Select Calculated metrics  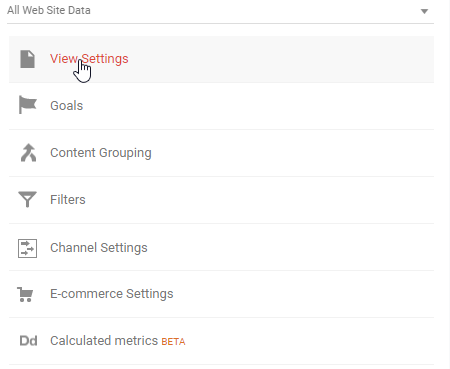(x=104, y=341)
